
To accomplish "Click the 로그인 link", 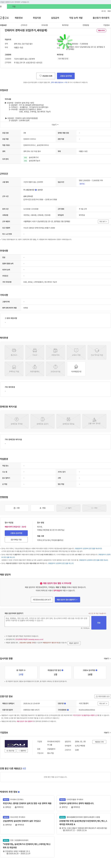I will 104,11.
